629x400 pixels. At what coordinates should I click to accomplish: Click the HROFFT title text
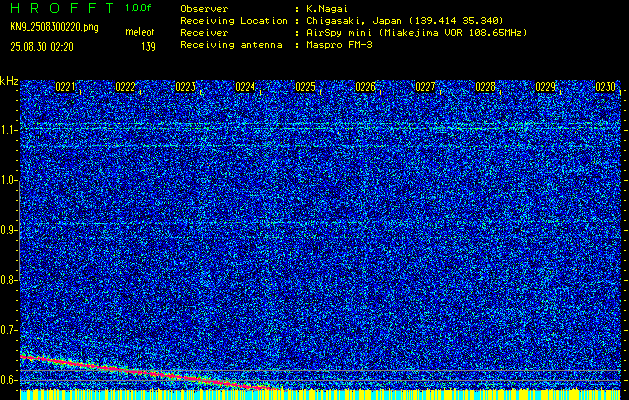62,8
